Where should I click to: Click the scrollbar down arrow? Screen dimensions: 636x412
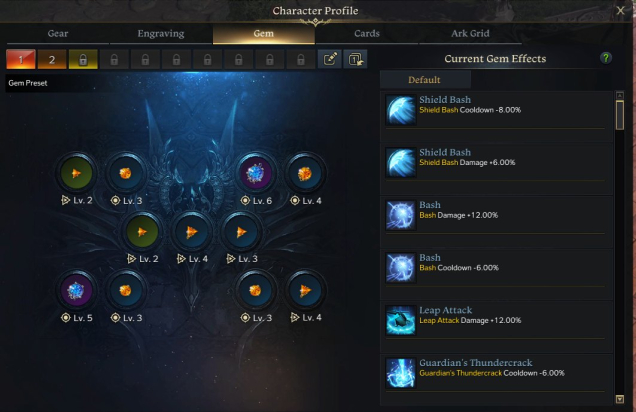[619, 399]
